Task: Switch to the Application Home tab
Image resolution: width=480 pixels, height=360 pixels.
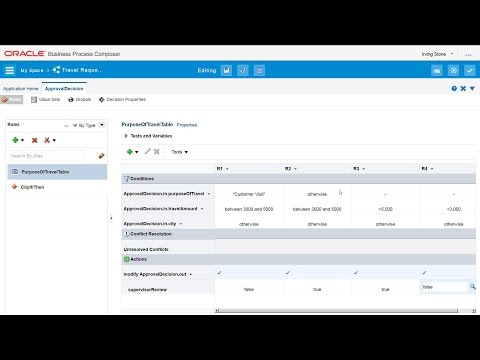Action: coord(21,89)
